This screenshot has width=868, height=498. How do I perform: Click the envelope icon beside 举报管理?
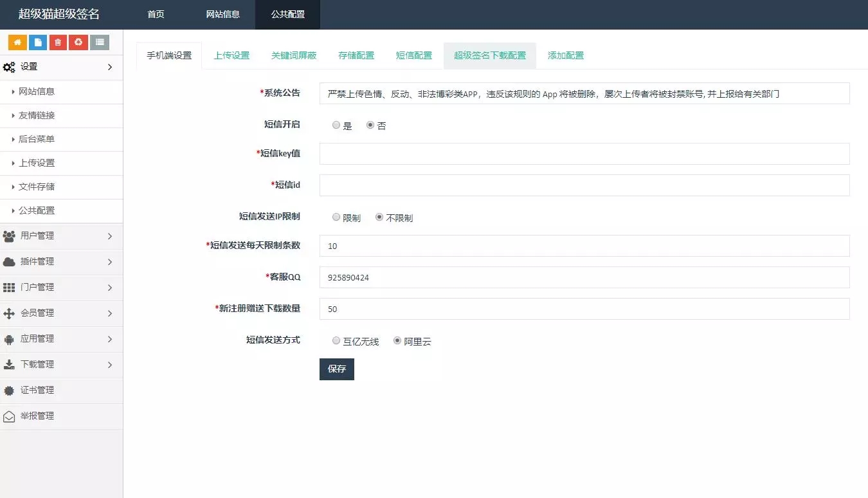[9, 416]
